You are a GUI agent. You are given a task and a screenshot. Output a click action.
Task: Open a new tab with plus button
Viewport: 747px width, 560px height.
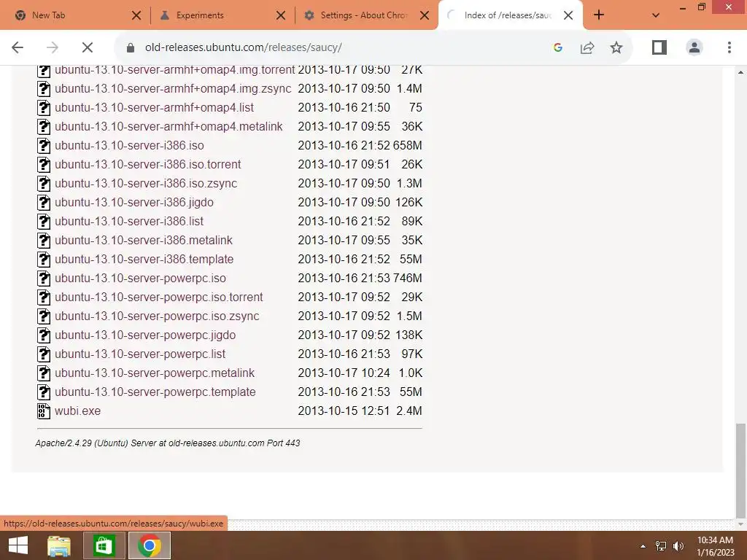(599, 15)
